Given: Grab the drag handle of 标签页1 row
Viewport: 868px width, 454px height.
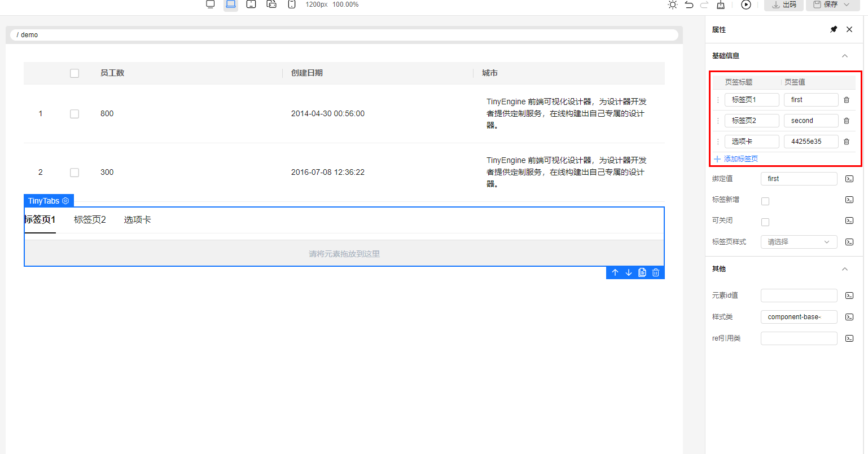Looking at the screenshot, I should click(718, 100).
